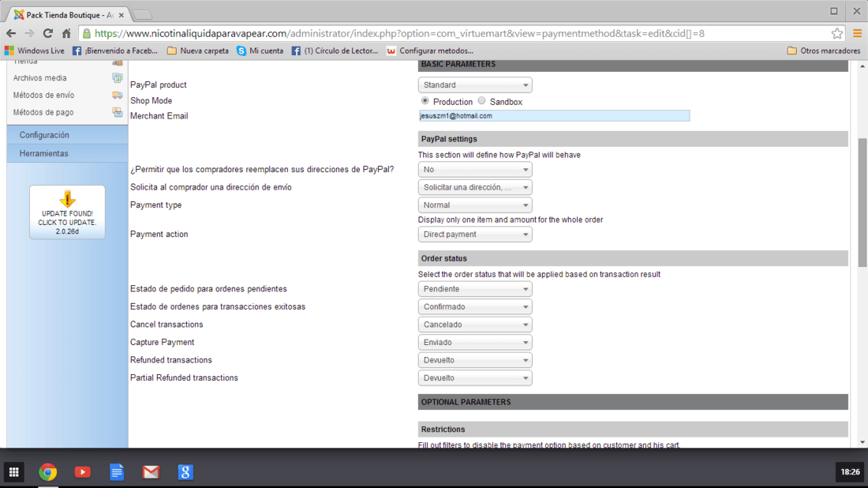The width and height of the screenshot is (868, 488).
Task: Click the Update Found button
Action: tap(67, 212)
